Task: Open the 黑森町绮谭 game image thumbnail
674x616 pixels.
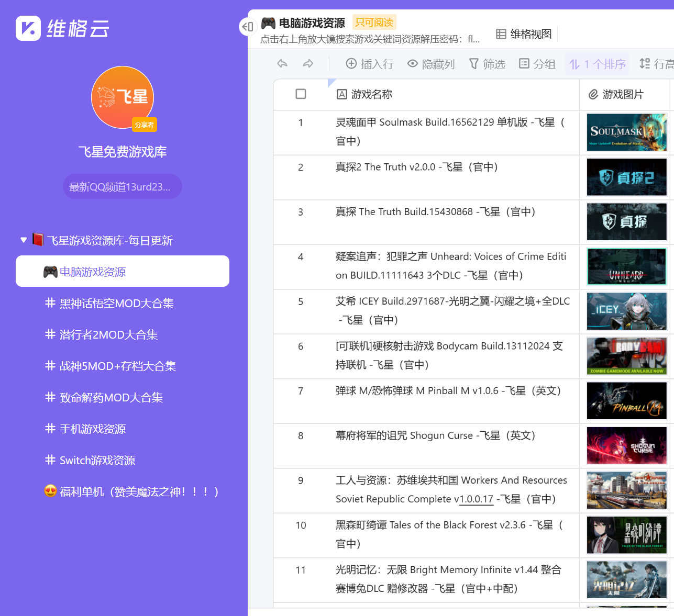Action: point(626,535)
